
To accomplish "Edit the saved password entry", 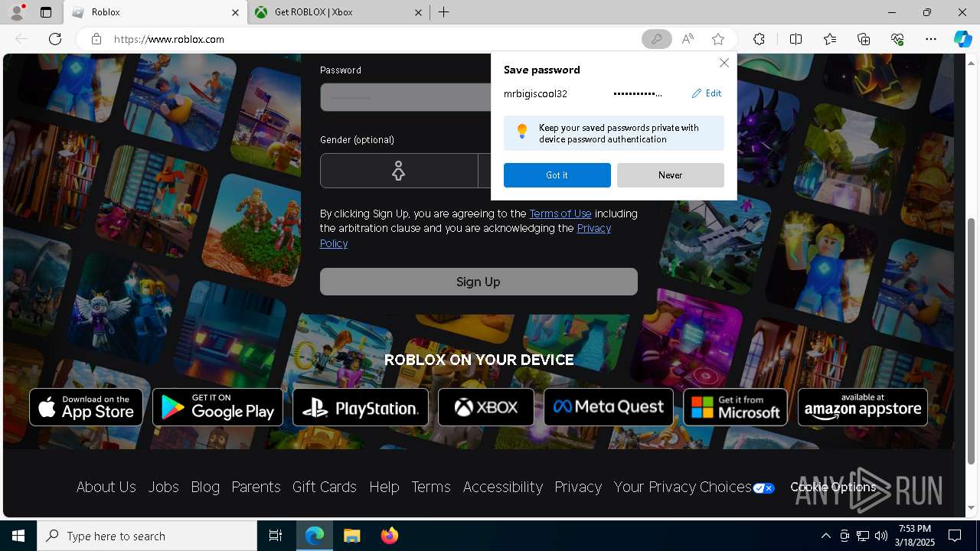I will click(707, 93).
